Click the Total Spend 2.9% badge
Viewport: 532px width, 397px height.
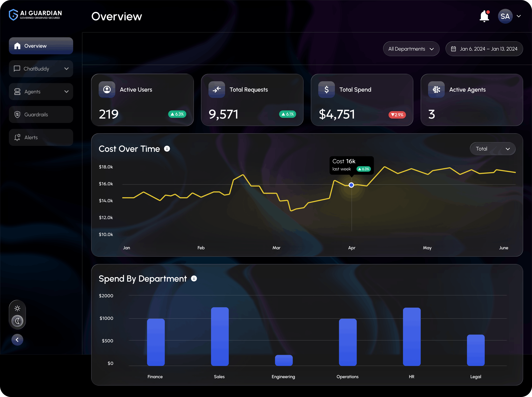(x=397, y=115)
